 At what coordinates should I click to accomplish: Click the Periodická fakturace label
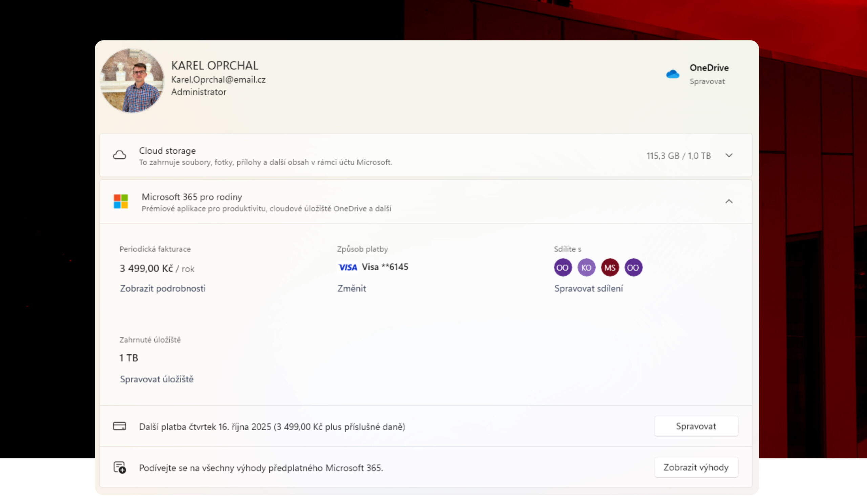point(155,249)
